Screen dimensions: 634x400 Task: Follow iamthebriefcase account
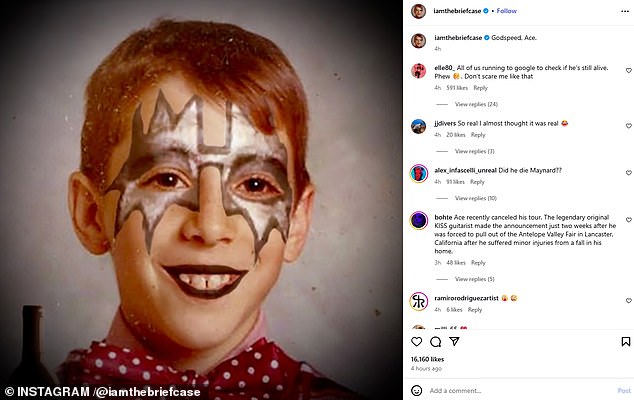pos(507,11)
